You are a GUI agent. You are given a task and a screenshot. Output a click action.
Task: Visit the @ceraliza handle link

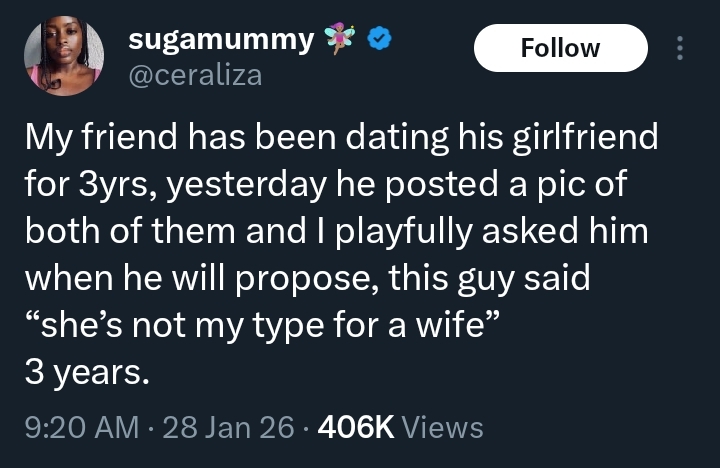pyautogui.click(x=195, y=74)
